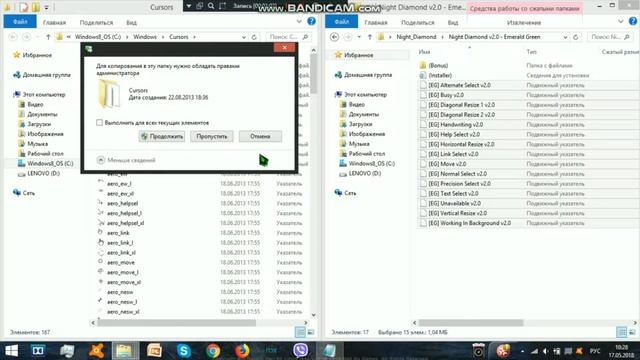Collapse details via Меньше сведений expander
The width and height of the screenshot is (640, 360).
coord(126,160)
